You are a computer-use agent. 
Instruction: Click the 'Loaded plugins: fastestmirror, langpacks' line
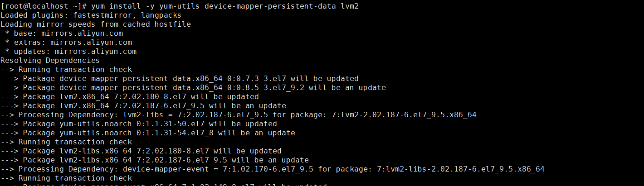(x=91, y=15)
